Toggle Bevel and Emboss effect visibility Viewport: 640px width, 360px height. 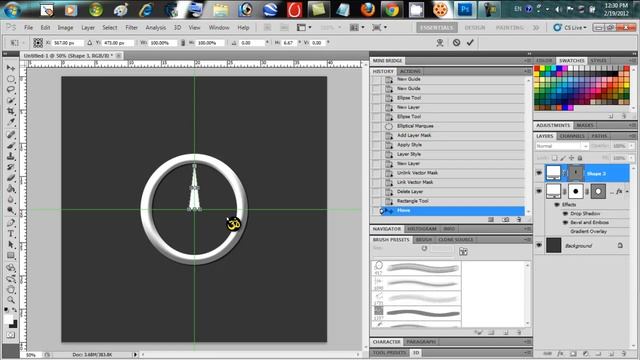tap(565, 222)
